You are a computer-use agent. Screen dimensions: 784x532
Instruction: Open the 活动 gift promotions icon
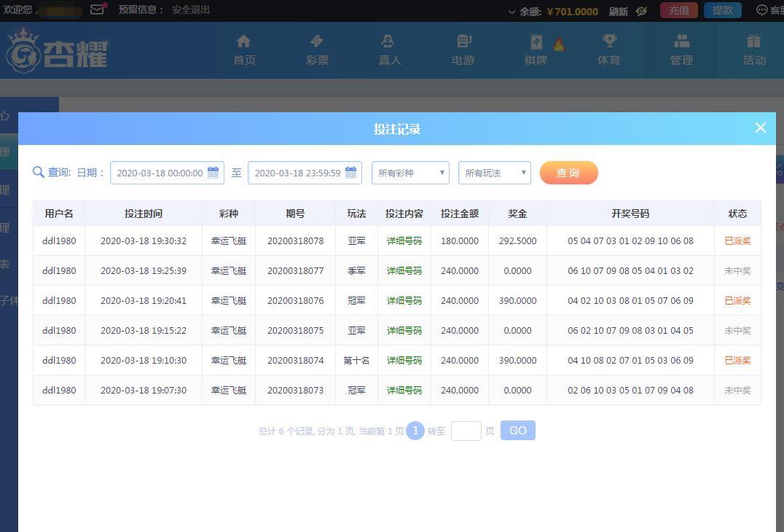[x=754, y=42]
